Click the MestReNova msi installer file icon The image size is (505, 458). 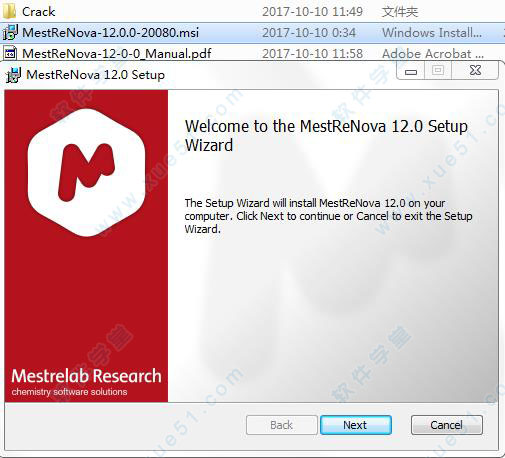(x=10, y=32)
